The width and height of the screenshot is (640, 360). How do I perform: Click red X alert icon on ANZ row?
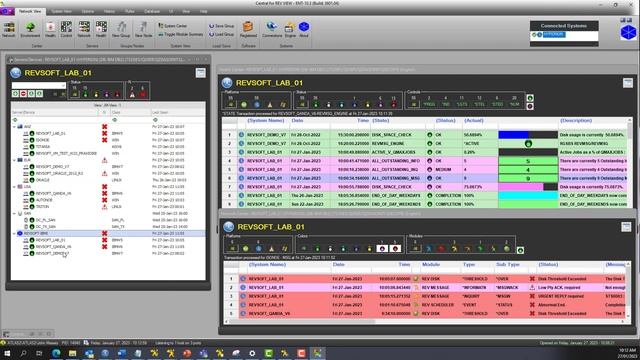104,127
